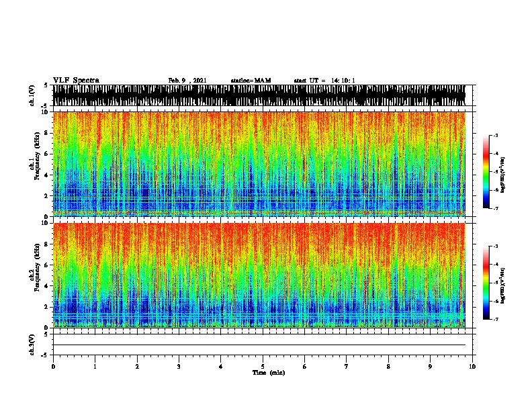
Task: Click the ch.1 spectrogram color scale bar
Action: [x=486, y=172]
